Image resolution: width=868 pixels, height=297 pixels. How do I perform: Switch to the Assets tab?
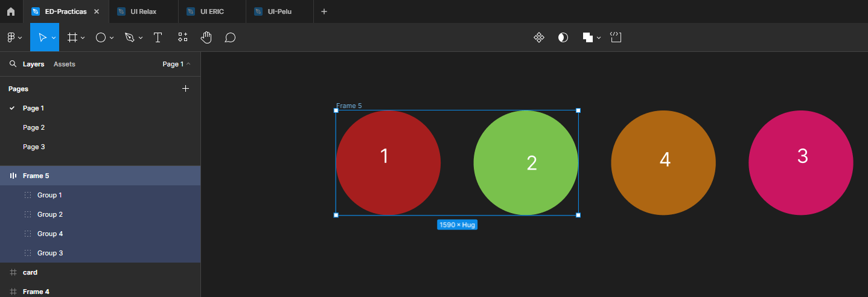(65, 64)
